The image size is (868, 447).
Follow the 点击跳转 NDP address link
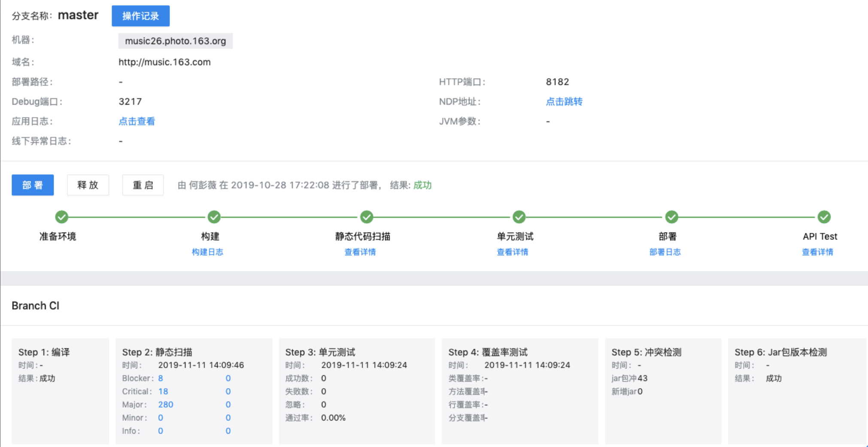click(564, 102)
